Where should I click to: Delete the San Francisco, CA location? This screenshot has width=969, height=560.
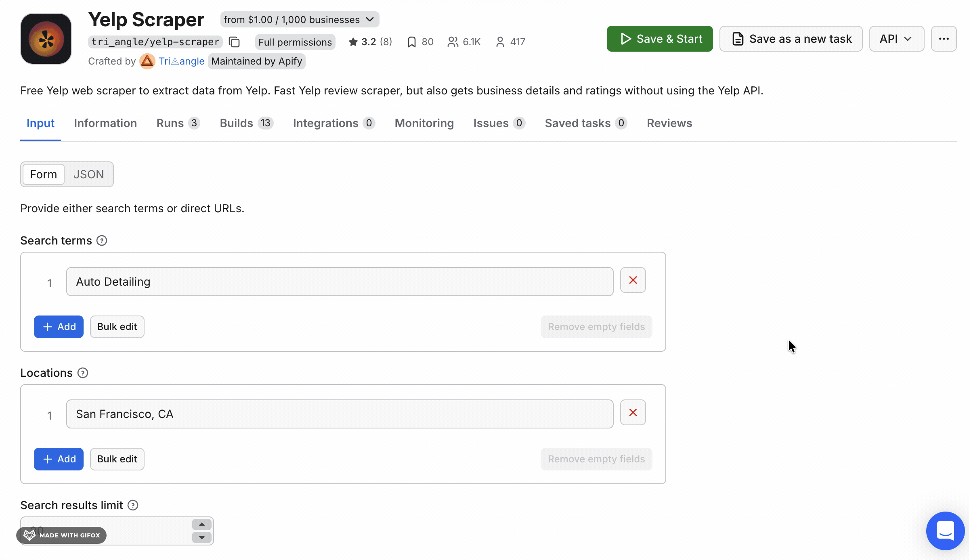click(x=633, y=412)
